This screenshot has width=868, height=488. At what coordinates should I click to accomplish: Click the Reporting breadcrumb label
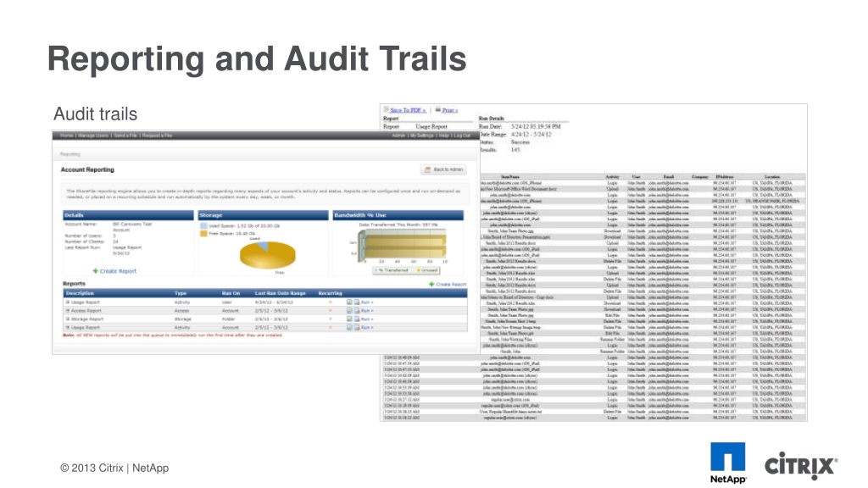point(70,154)
